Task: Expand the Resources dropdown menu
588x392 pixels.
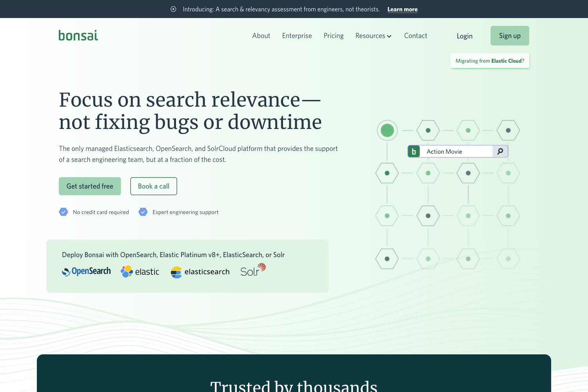Action: pyautogui.click(x=370, y=36)
